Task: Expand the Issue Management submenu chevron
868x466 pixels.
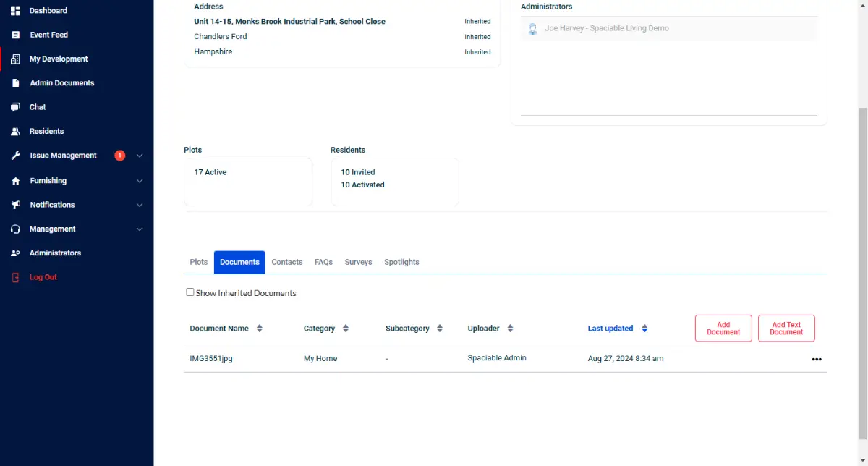Action: click(x=140, y=156)
